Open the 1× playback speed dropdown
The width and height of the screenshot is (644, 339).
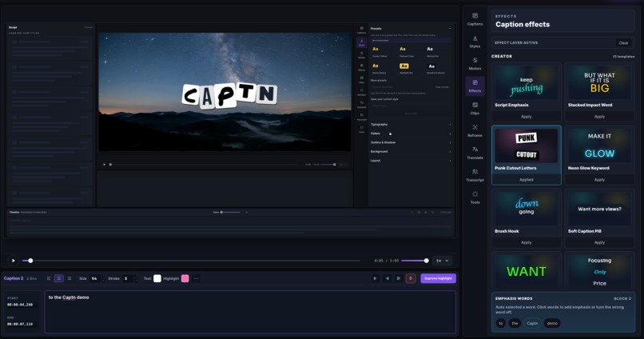[x=443, y=261]
